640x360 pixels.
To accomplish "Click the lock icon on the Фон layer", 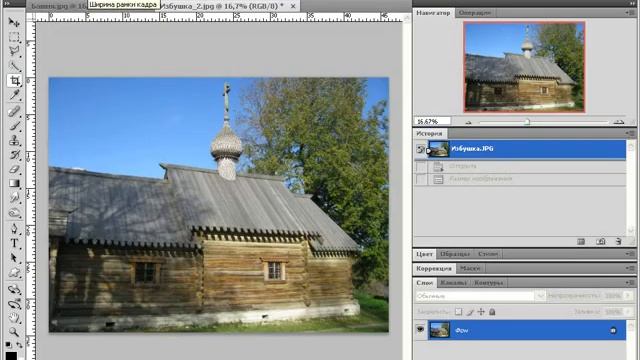I will click(x=613, y=331).
